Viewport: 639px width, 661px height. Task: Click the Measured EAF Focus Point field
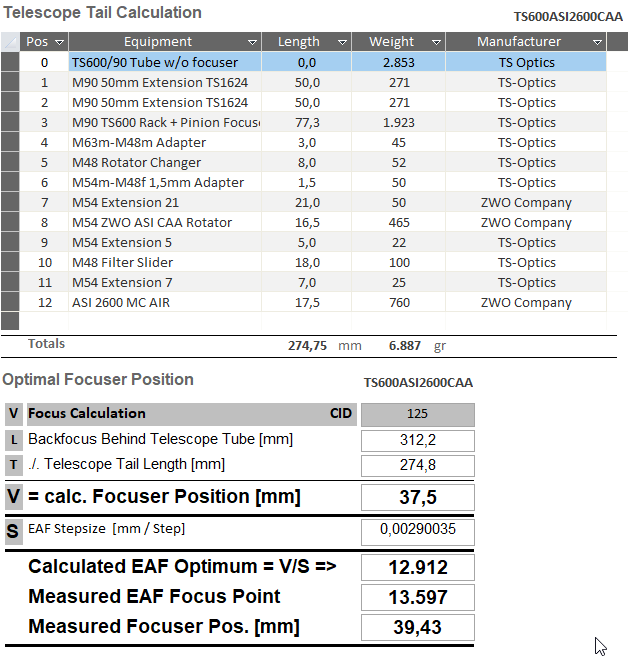(x=417, y=597)
